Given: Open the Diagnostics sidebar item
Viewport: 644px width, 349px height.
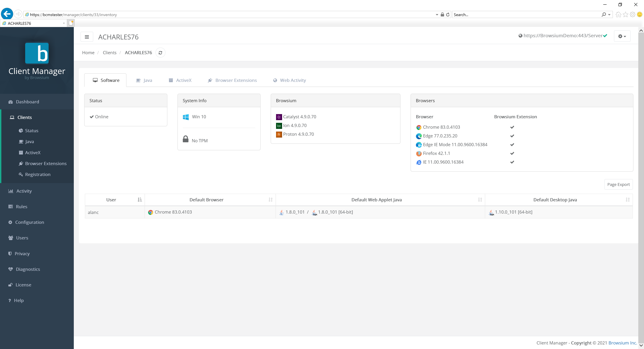Looking at the screenshot, I should tap(37, 269).
